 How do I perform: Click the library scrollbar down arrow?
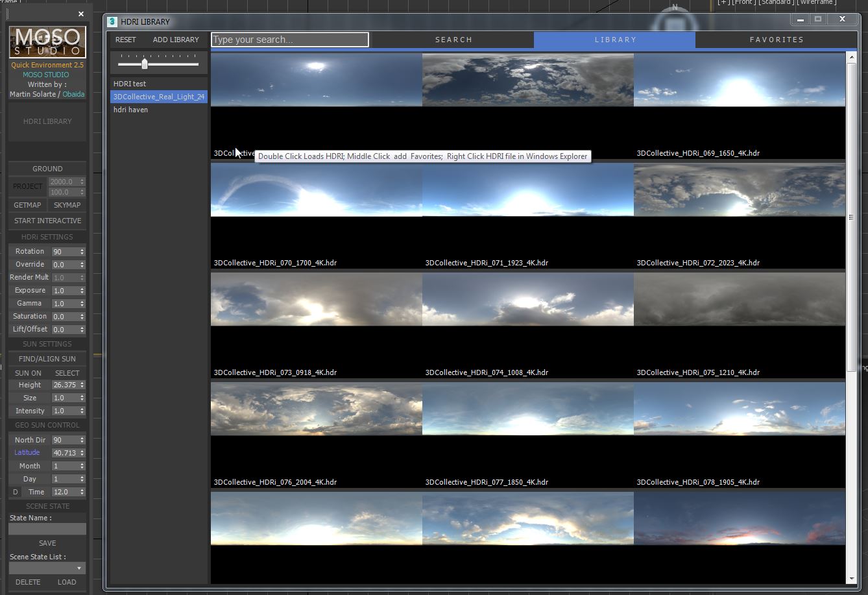tap(851, 578)
